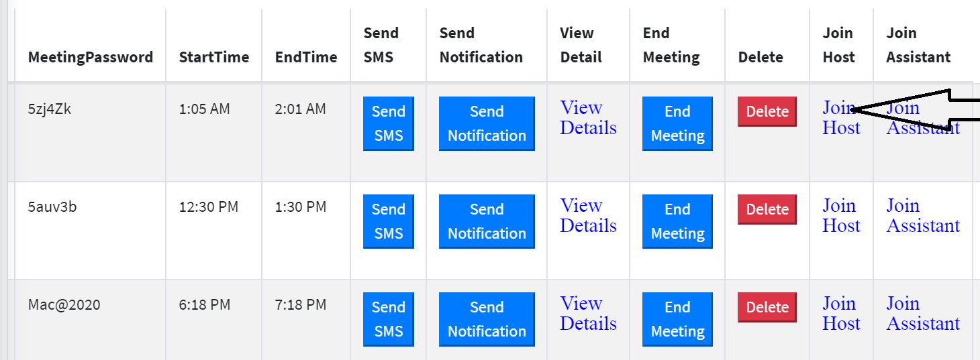Delete the meeting with password 5zj4Zk
The height and width of the screenshot is (360, 980).
click(767, 112)
